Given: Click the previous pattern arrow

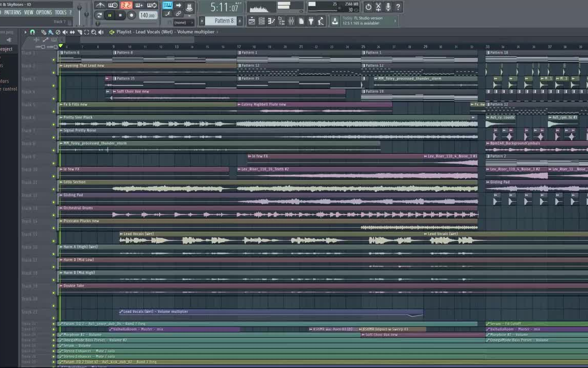Looking at the screenshot, I should 202,21.
